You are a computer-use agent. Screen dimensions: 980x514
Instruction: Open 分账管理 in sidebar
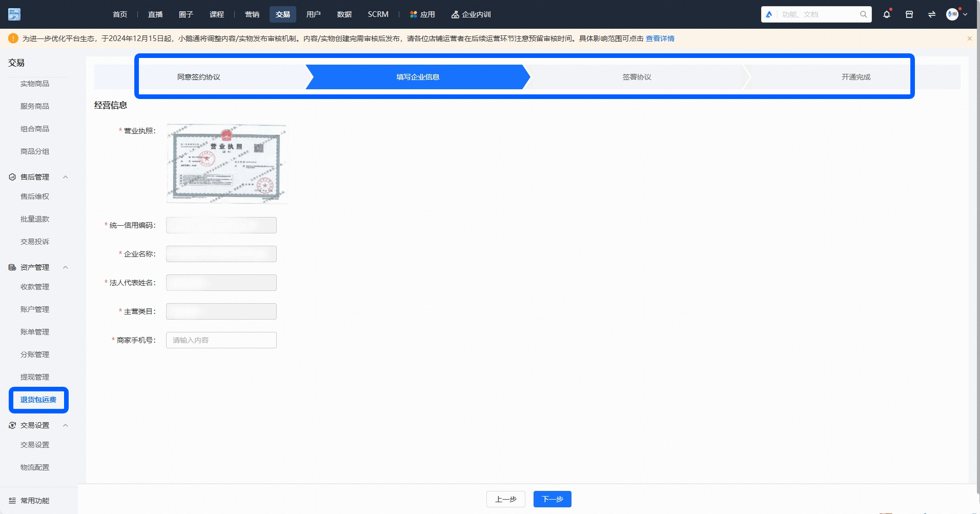click(x=35, y=354)
